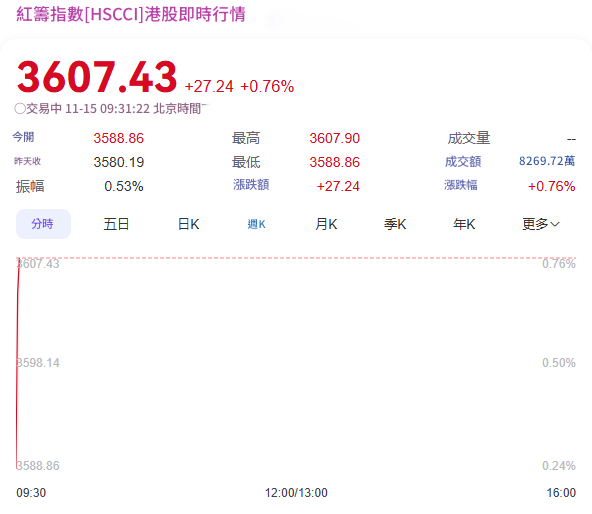Screen dimensions: 592x514
Task: Open the 季K quarterly chart tab
Action: pos(395,224)
